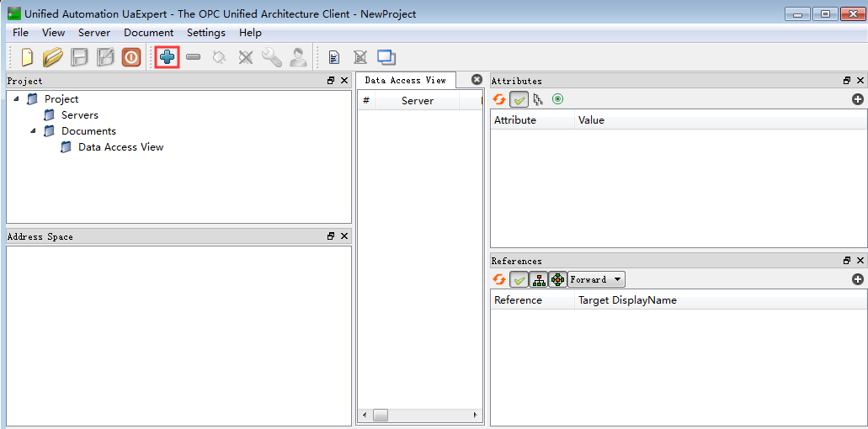Open the View menu

53,33
